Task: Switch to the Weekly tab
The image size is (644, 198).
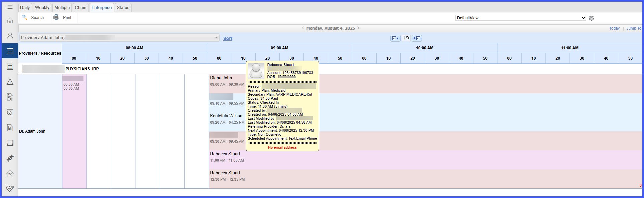Action: pos(42,7)
